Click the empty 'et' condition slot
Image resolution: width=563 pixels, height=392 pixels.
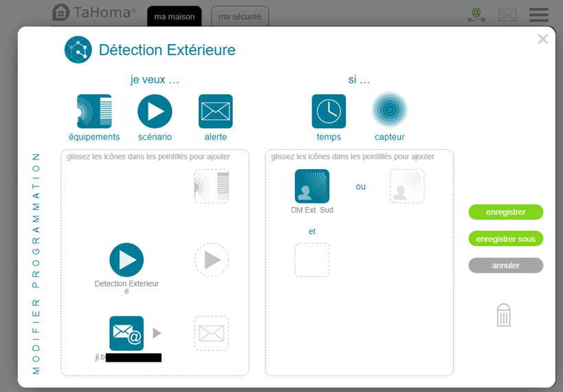pyautogui.click(x=312, y=260)
